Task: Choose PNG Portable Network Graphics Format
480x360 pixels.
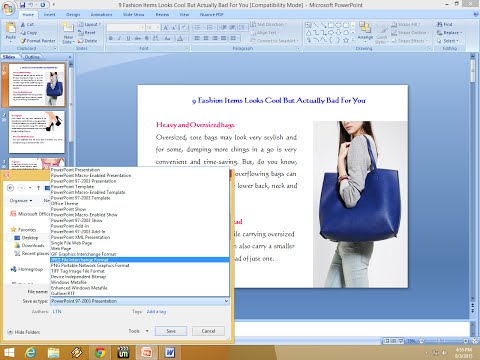Action: (x=140, y=265)
